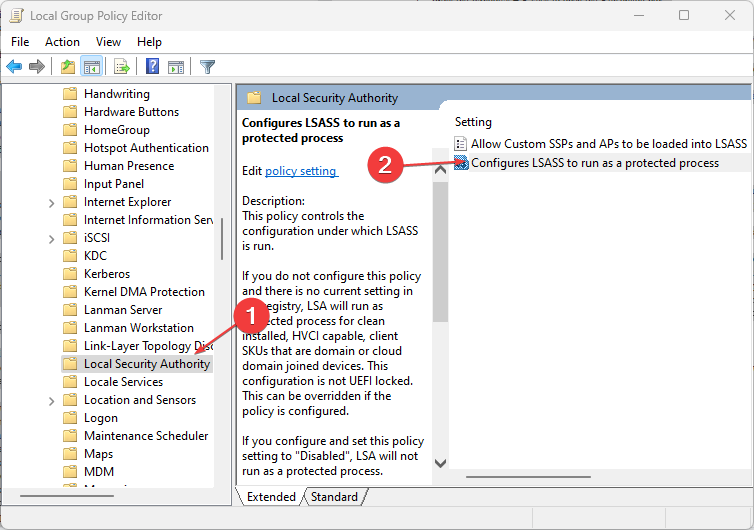Expand the iSCSI tree node
This screenshot has width=754, height=530.
point(51,239)
